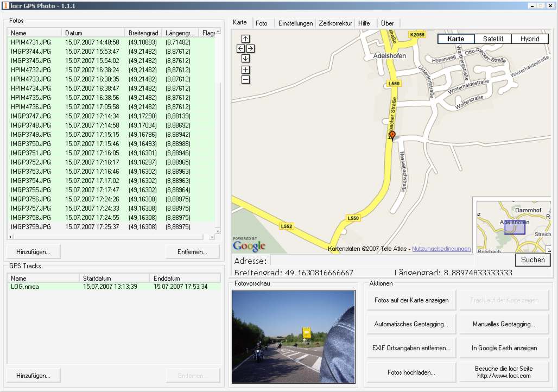The height and width of the screenshot is (392, 558).
Task: Sort photos by Breitengrad column header
Action: point(142,33)
